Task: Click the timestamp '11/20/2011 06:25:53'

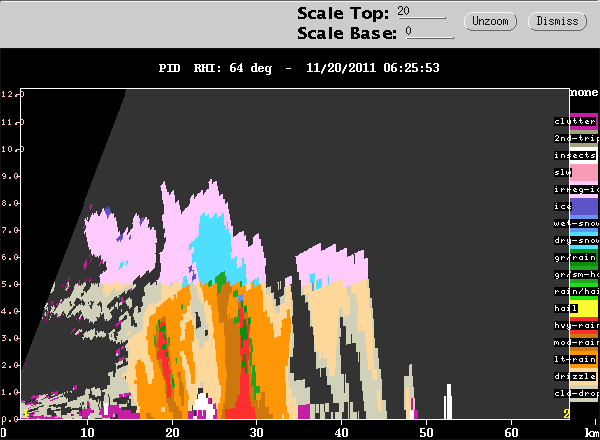Action: click(373, 68)
